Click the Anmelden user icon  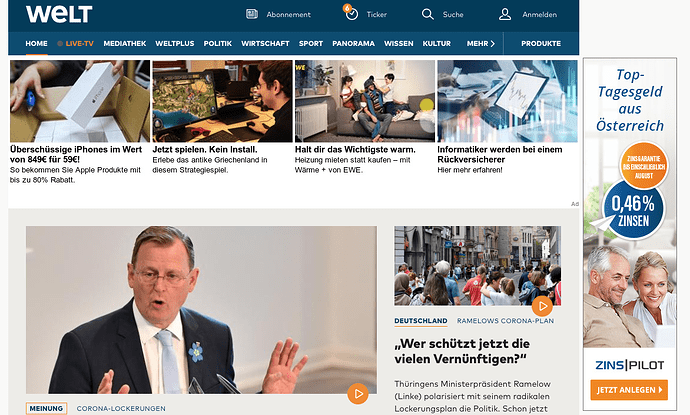pyautogui.click(x=505, y=14)
